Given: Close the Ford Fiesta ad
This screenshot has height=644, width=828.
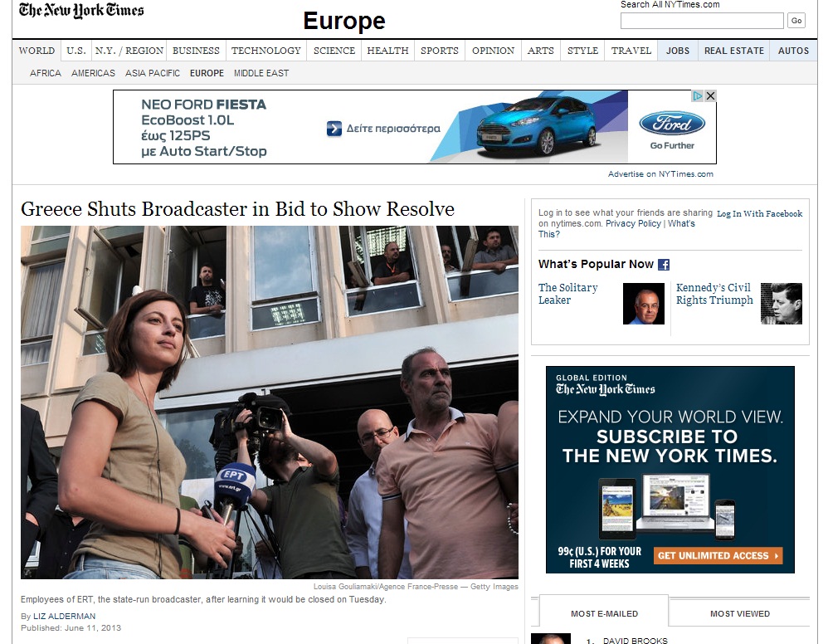Looking at the screenshot, I should [710, 95].
